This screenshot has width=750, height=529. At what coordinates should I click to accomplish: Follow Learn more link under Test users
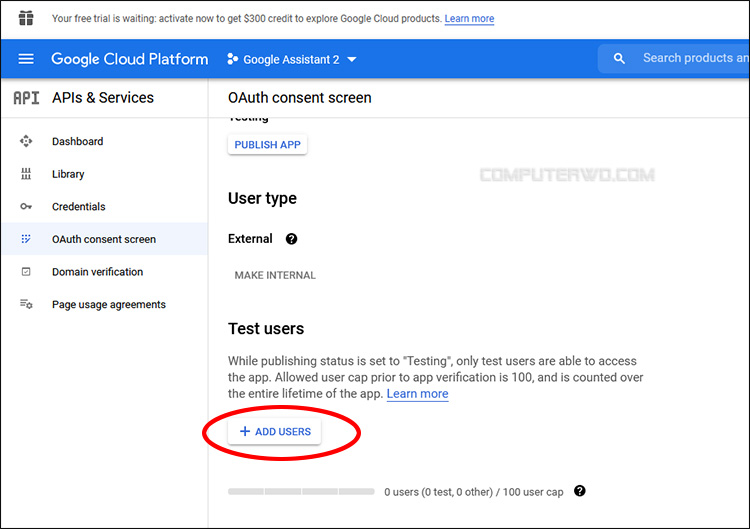(418, 394)
